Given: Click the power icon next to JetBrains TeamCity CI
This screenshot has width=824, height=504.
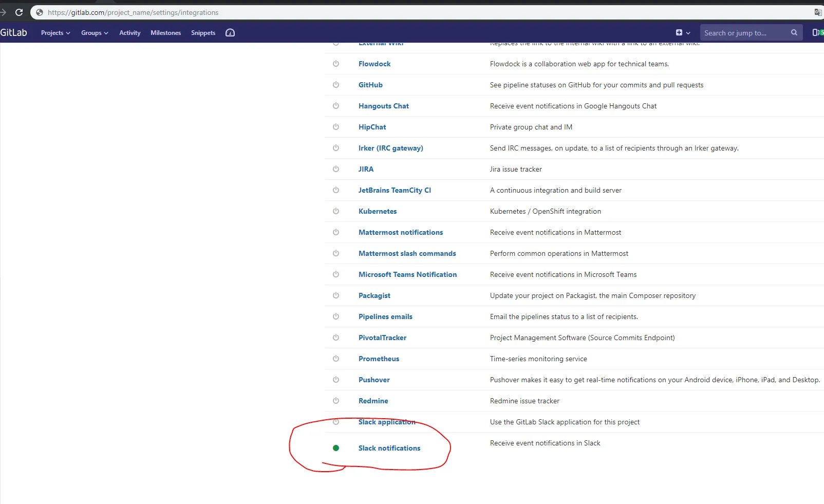Looking at the screenshot, I should tap(336, 190).
